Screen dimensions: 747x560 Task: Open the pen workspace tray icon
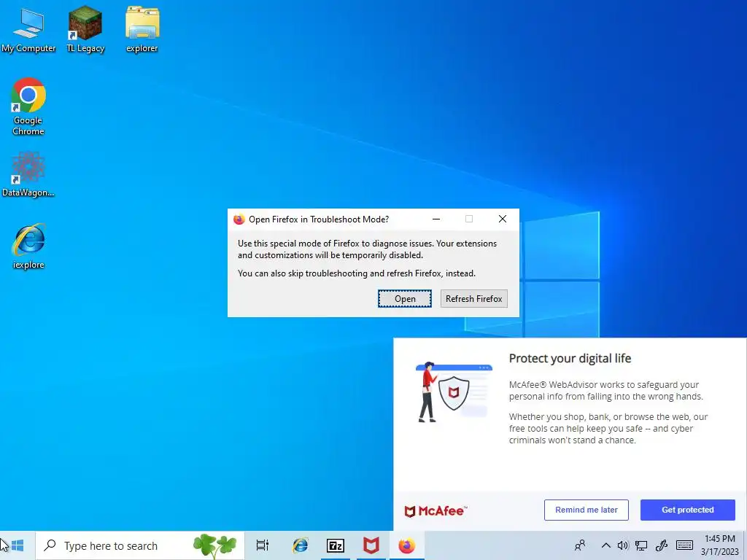point(661,545)
